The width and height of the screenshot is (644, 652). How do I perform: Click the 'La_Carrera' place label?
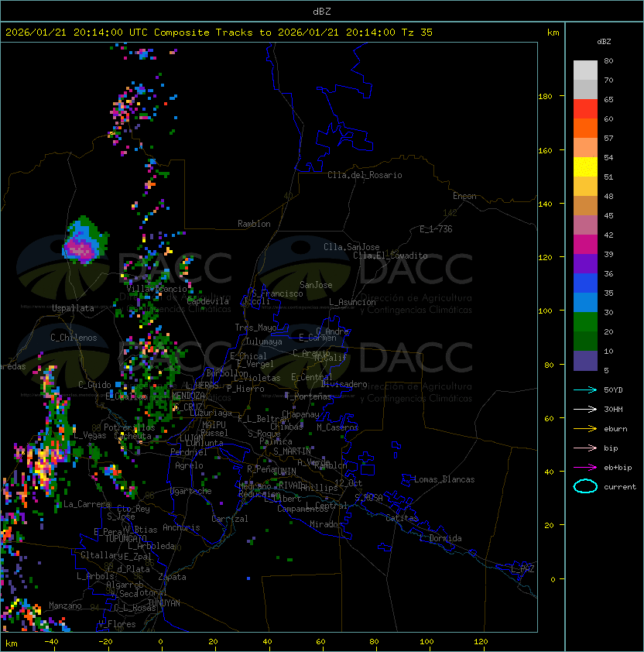coord(87,504)
